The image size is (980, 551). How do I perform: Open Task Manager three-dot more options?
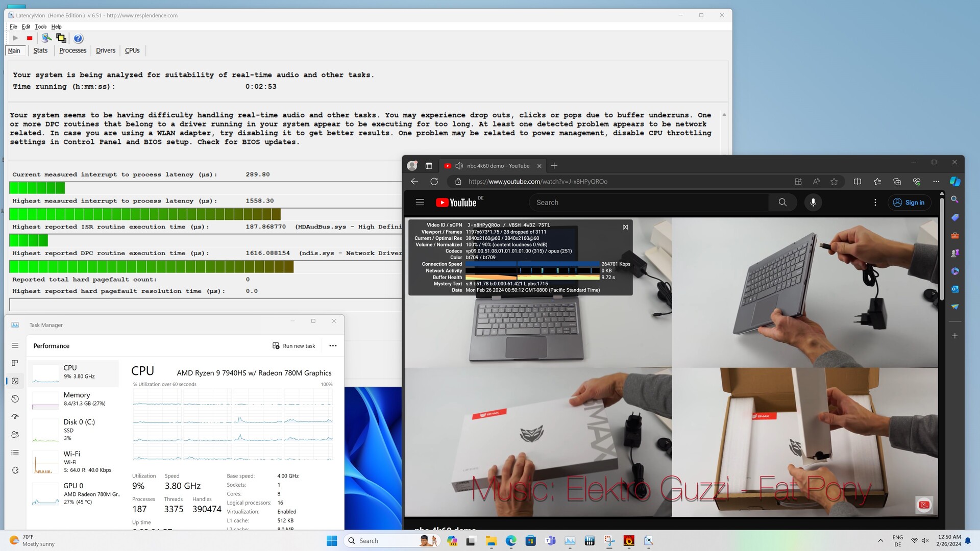tap(333, 346)
